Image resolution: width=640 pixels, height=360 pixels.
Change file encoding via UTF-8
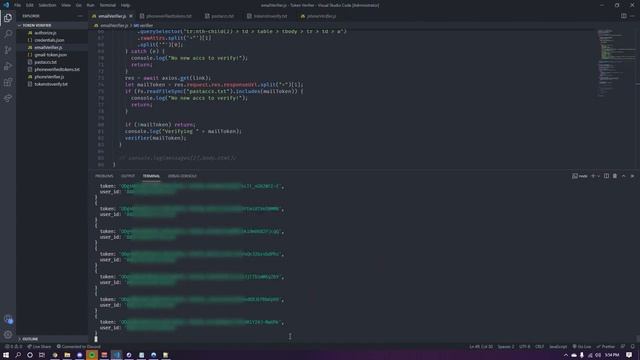pyautogui.click(x=524, y=347)
